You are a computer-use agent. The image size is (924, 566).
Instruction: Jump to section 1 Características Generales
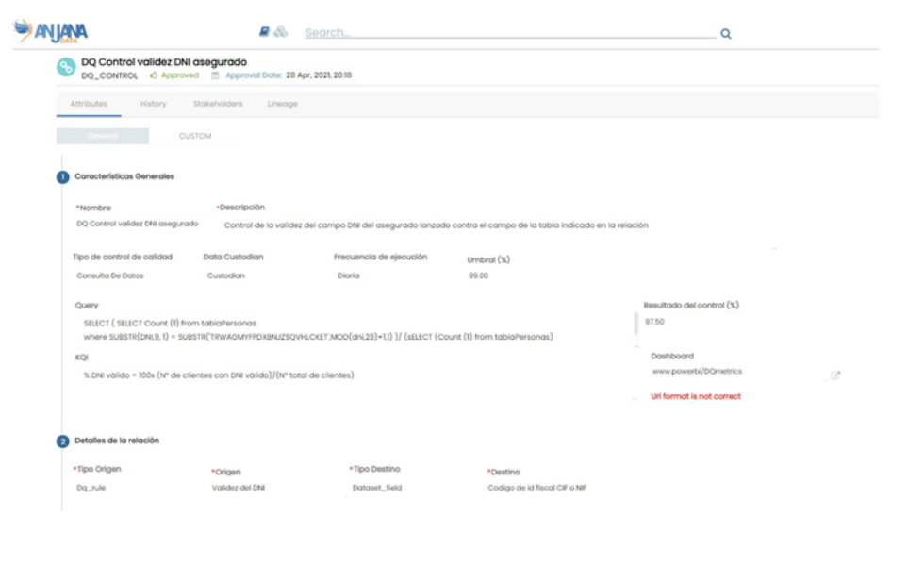tap(63, 176)
